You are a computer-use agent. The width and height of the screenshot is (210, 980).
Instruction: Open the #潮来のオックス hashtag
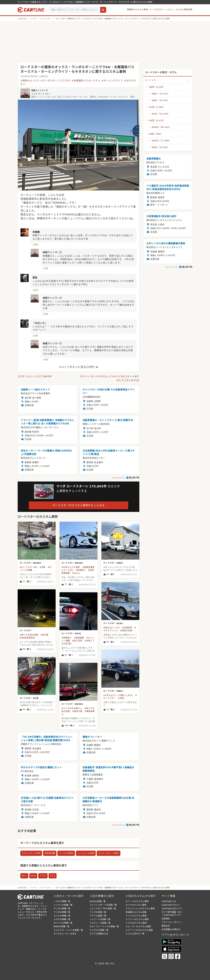tap(30, 81)
